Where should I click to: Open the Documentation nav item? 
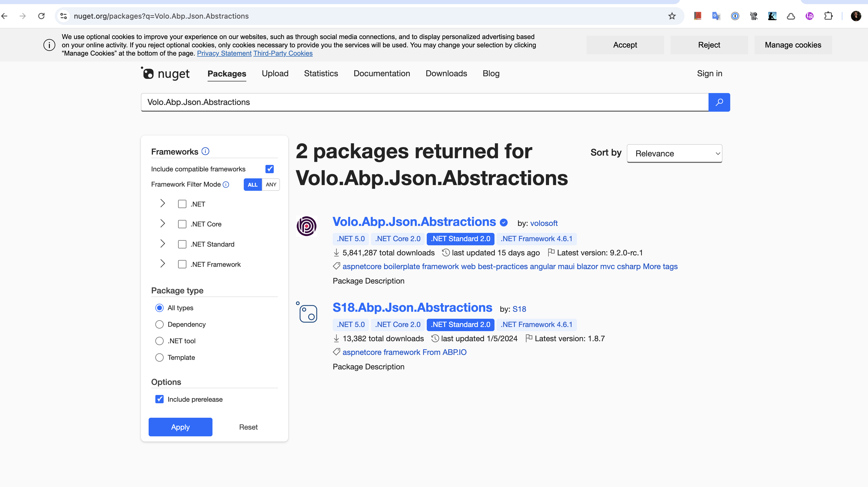click(x=382, y=73)
